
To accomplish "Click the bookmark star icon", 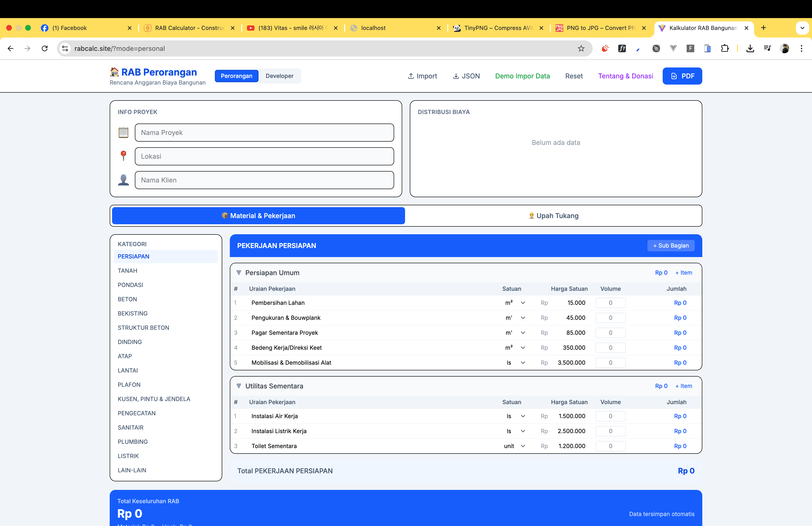I will [581, 48].
